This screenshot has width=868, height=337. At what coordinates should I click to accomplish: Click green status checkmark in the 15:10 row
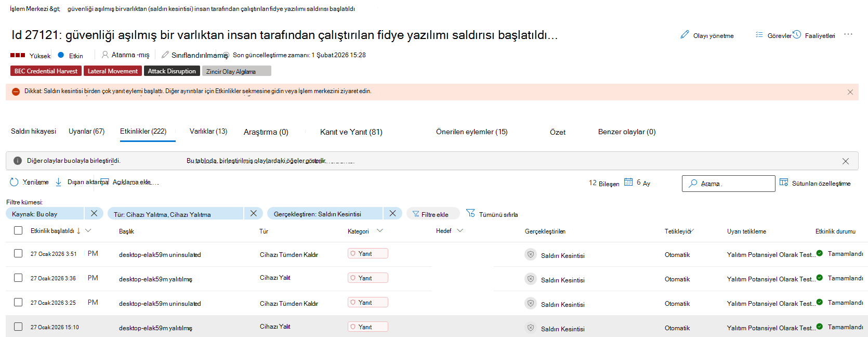click(x=820, y=327)
